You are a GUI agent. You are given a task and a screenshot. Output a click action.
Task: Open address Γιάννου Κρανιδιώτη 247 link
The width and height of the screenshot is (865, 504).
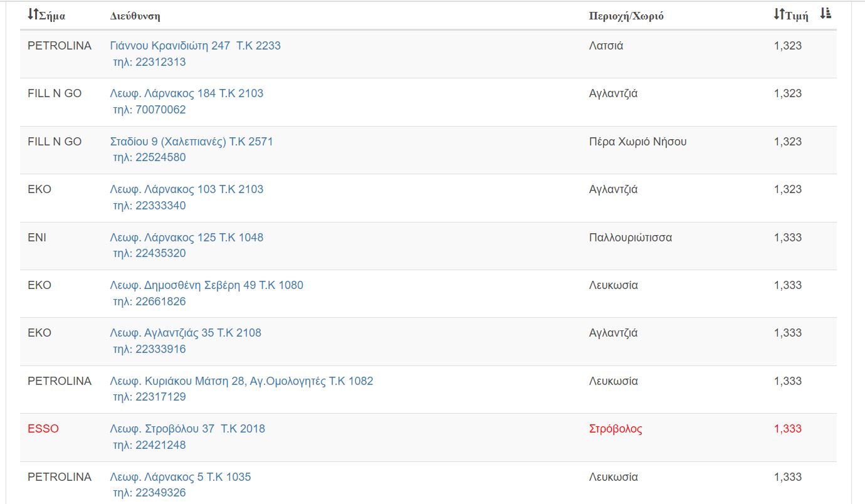click(196, 46)
